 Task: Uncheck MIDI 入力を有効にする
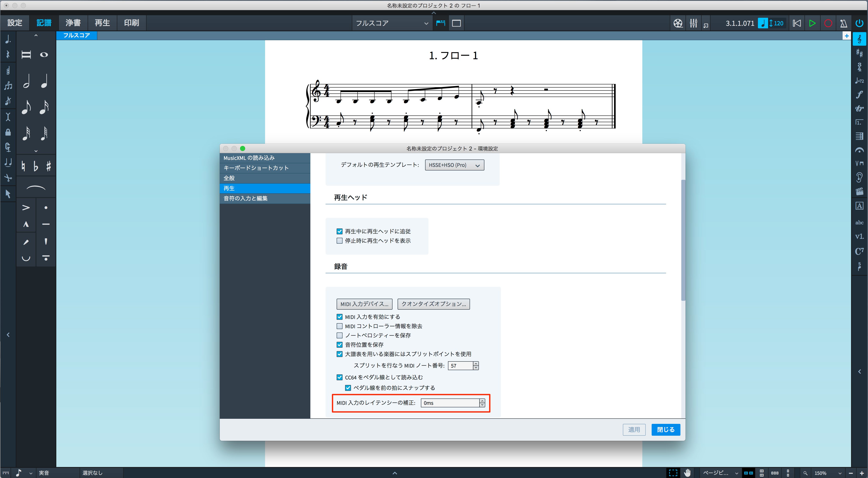pyautogui.click(x=340, y=317)
